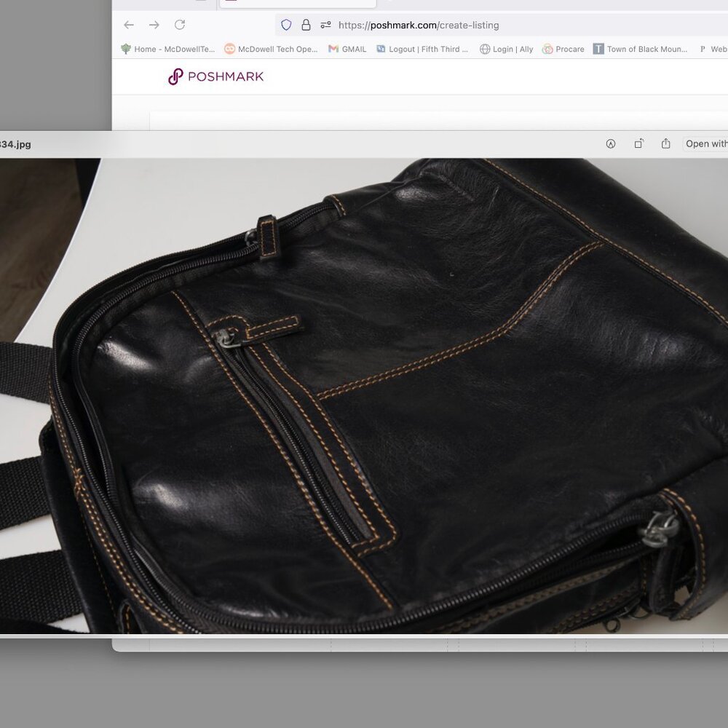This screenshot has width=728, height=728.
Task: Click the Poshmark logo
Action: point(215,76)
